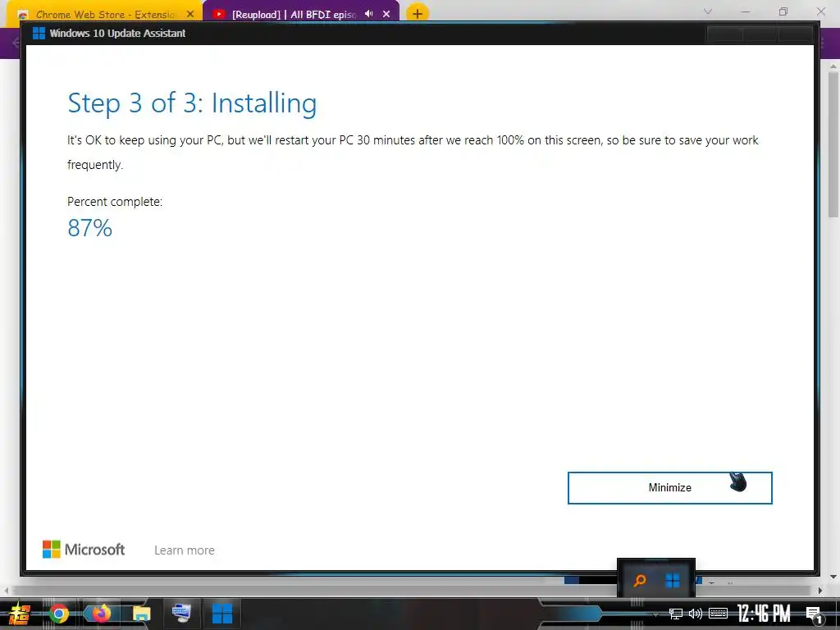Open the computer monitor app on taskbar
This screenshot has width=840, height=630.
coord(181,613)
